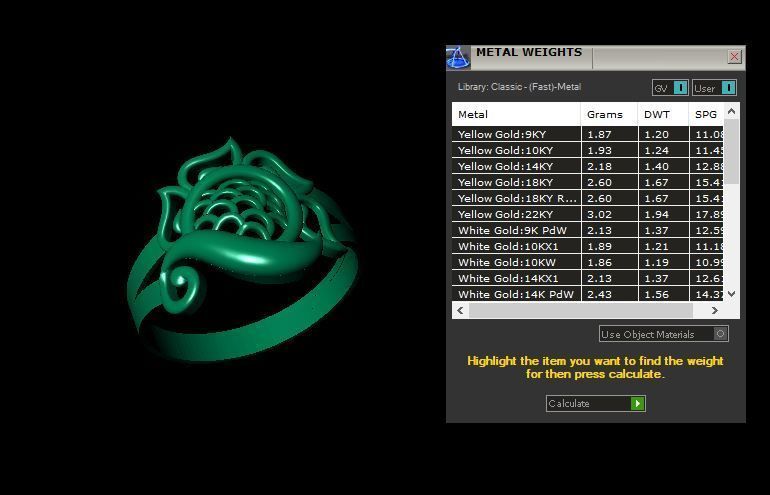
Task: Sort by the Metal column header
Action: click(516, 114)
